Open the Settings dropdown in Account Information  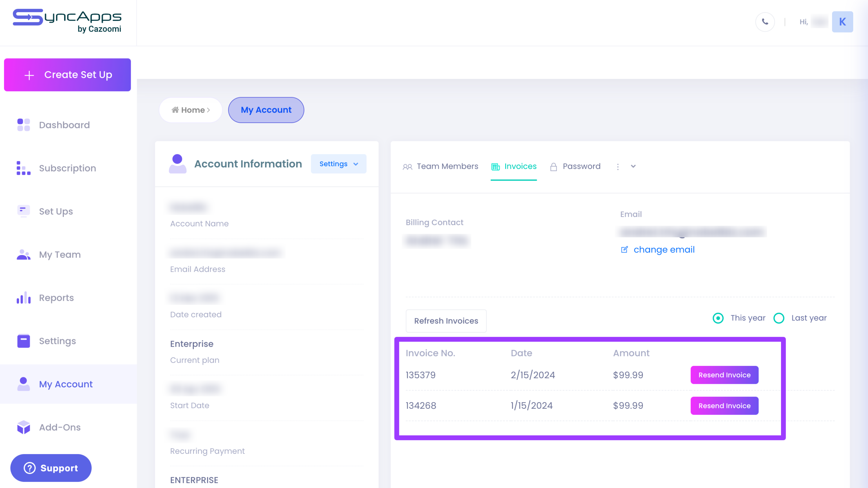338,164
